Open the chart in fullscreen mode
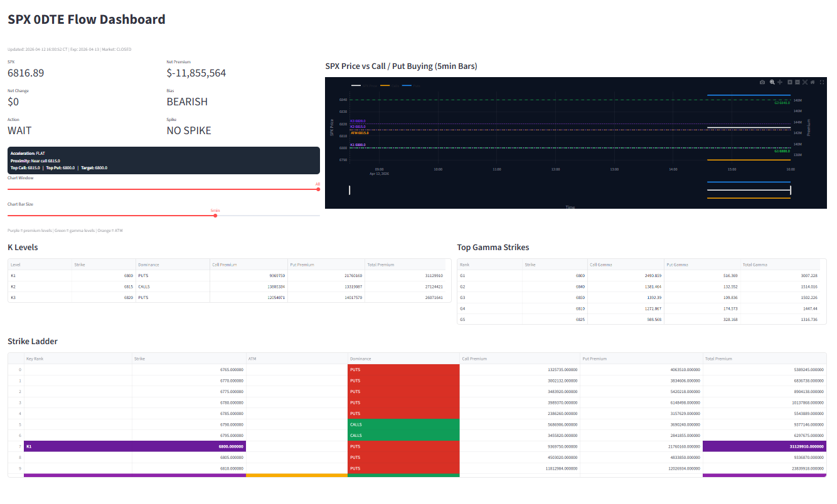The width and height of the screenshot is (837, 504). click(x=822, y=82)
